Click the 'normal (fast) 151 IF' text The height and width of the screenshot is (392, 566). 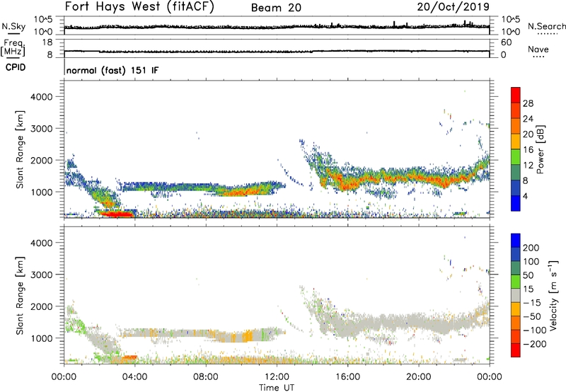(112, 70)
